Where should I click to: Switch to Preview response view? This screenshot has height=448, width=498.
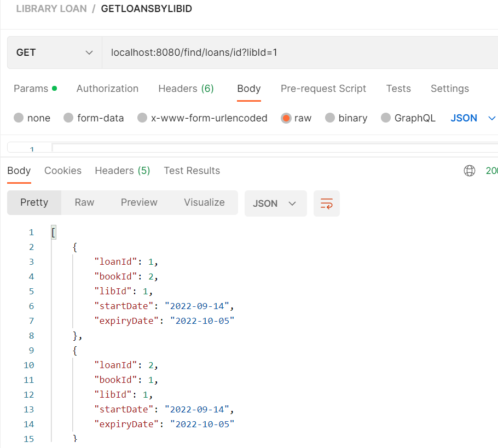tap(139, 202)
